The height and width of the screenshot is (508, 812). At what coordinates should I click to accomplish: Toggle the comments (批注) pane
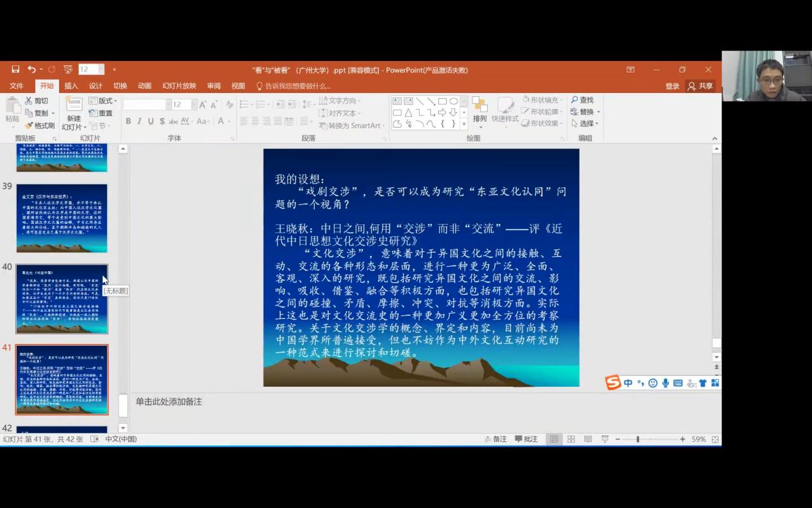point(526,439)
